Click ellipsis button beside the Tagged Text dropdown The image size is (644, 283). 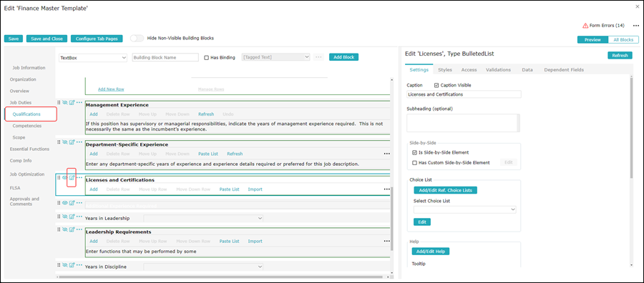tap(318, 57)
